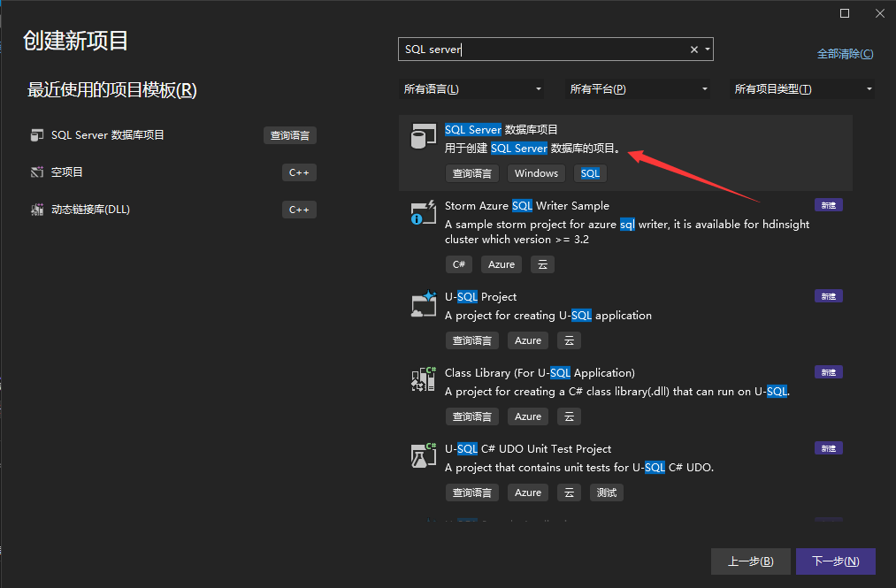
Task: Click the 新建 badge on UDO Unit Test Project
Action: click(829, 448)
